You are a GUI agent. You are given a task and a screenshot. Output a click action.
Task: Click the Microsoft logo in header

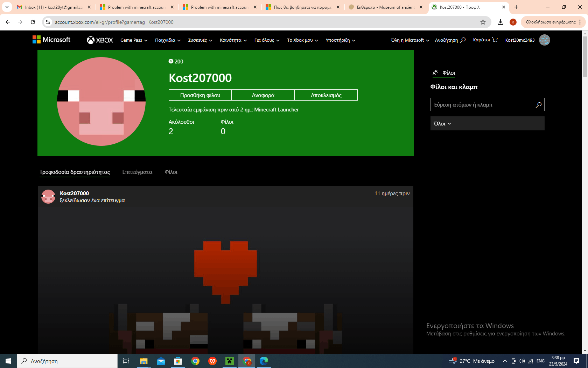[x=51, y=40]
